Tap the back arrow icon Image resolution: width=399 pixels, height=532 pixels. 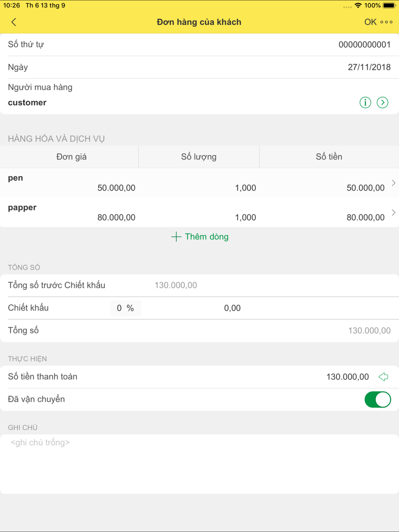pos(14,22)
